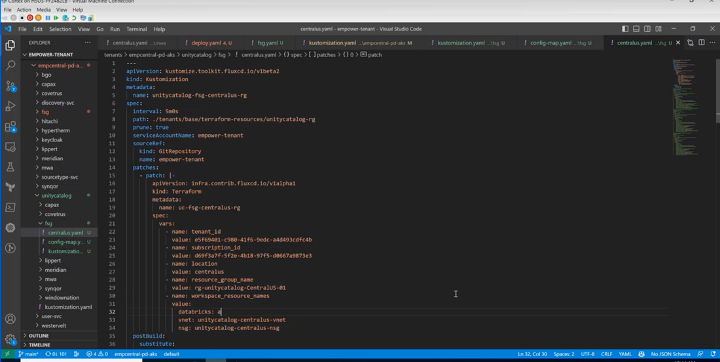Open the Terminal menu
Viewport: 720px width, 362px height.
[x=136, y=29]
